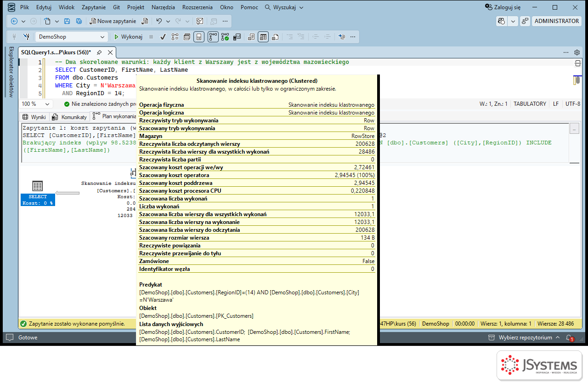
Task: Click the parse query checkmark icon
Action: tap(163, 37)
